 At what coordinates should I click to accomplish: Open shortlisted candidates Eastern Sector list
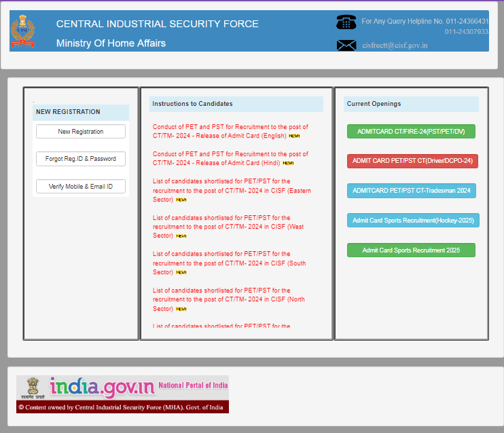(x=232, y=190)
